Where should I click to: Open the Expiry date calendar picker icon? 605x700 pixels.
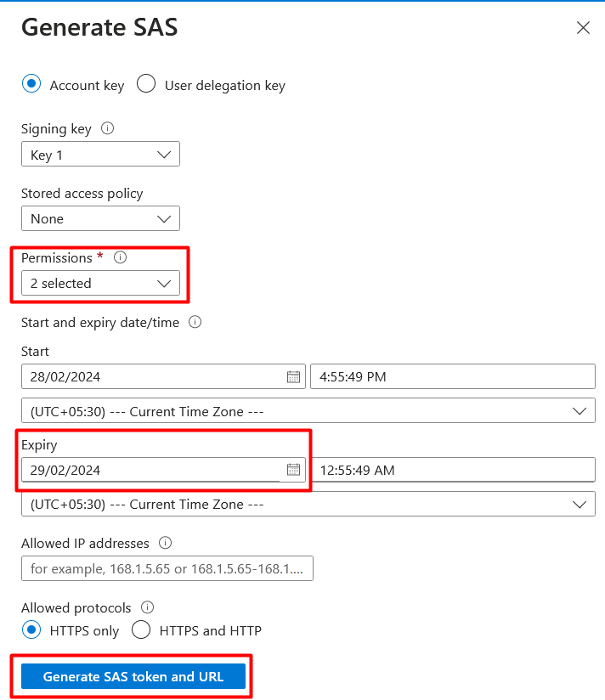pos(293,470)
